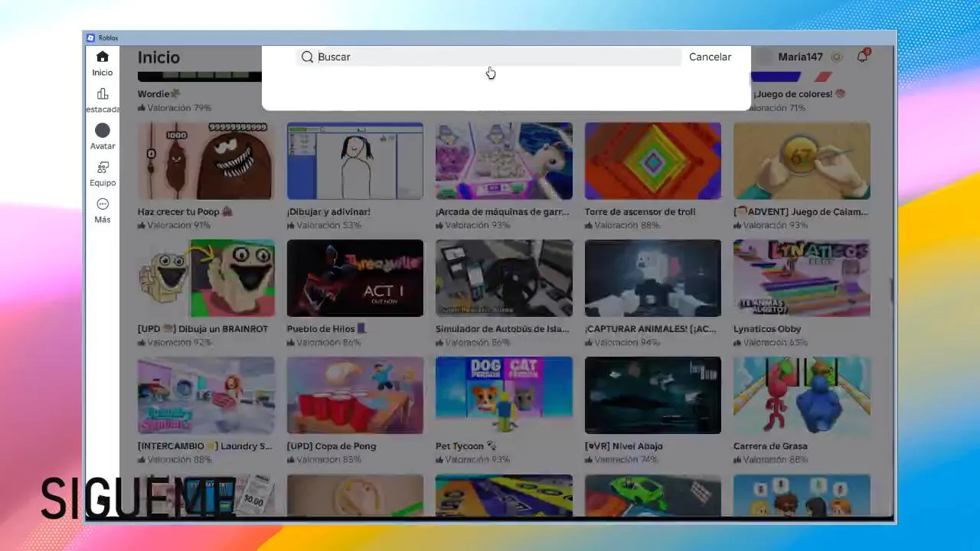Open Pet Tycoon game thumbnail
980x551 pixels.
coord(504,395)
